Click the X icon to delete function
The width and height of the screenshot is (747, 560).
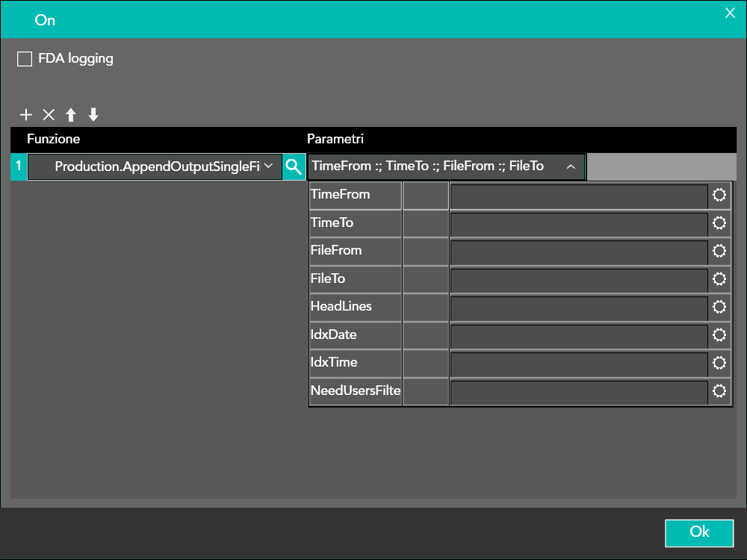pyautogui.click(x=49, y=115)
